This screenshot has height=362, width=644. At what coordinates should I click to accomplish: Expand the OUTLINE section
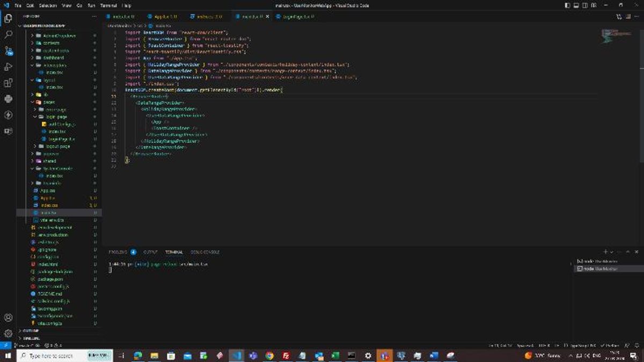(31, 331)
